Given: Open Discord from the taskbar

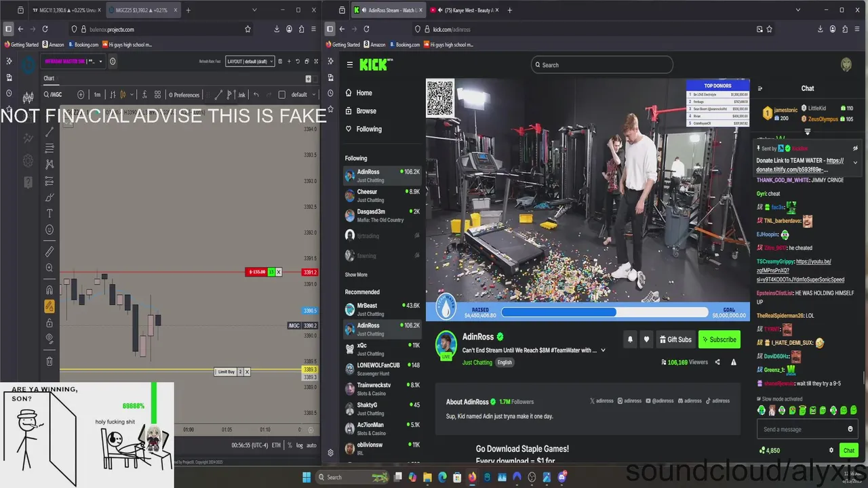Looking at the screenshot, I should point(561,477).
